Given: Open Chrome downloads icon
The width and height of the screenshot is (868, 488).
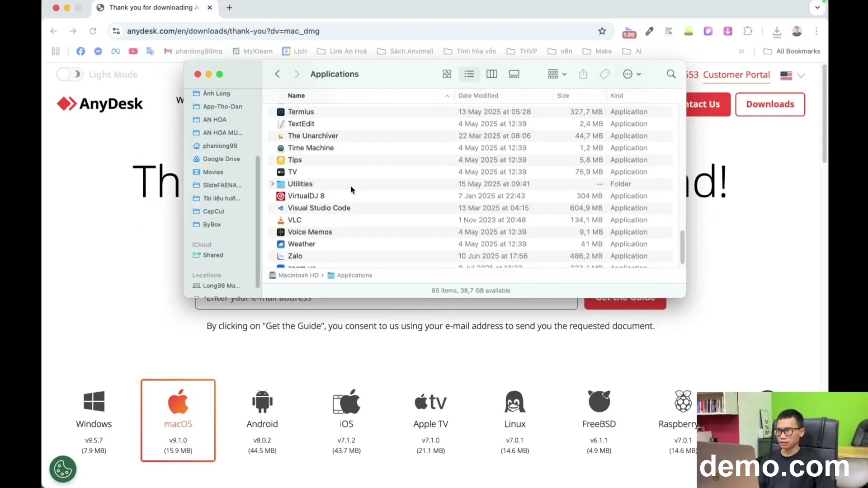Looking at the screenshot, I should tap(777, 31).
